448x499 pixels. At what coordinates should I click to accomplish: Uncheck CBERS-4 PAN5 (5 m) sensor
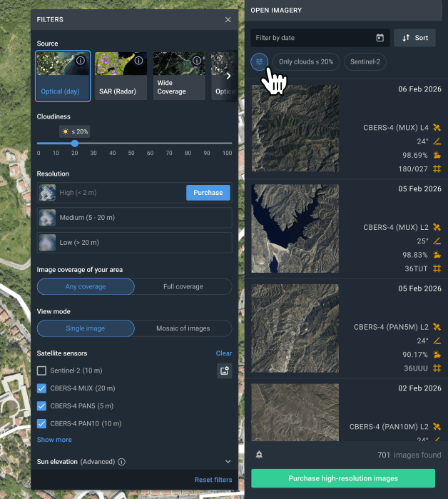(x=42, y=405)
